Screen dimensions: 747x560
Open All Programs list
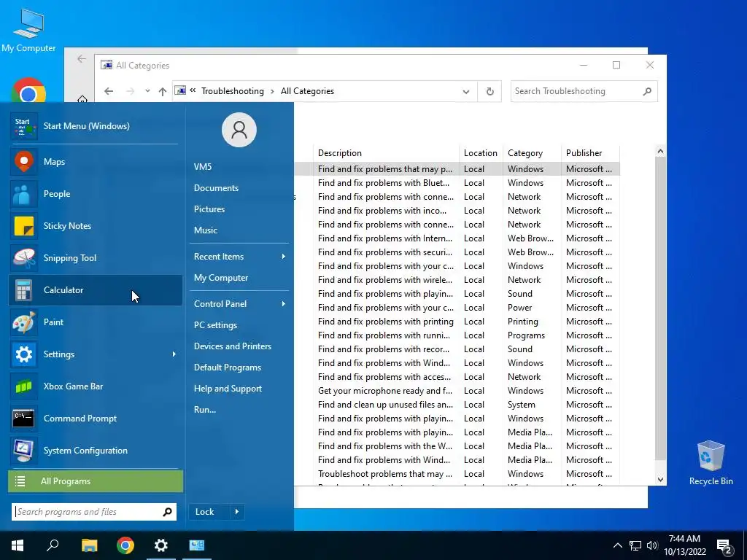pyautogui.click(x=96, y=481)
